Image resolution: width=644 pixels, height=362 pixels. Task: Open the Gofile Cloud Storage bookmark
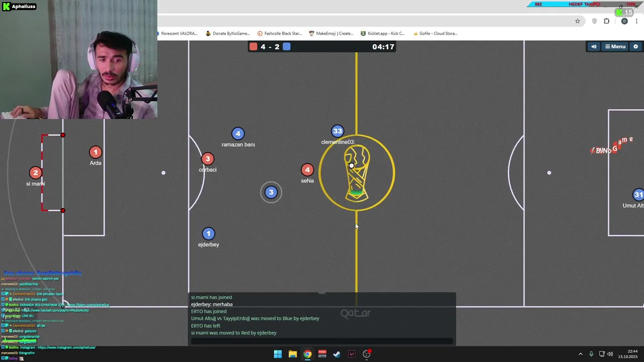435,34
